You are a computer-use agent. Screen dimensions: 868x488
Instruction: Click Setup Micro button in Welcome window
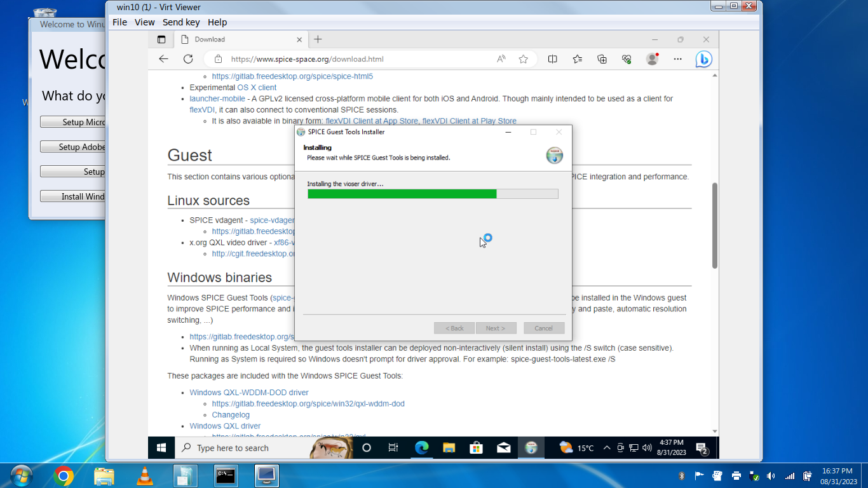coord(74,122)
